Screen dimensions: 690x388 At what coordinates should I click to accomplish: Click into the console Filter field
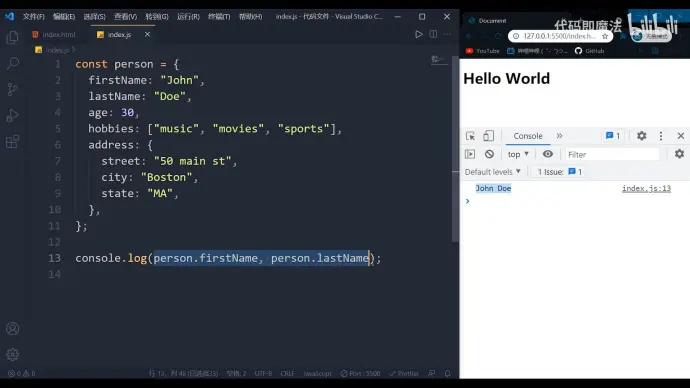(612, 154)
